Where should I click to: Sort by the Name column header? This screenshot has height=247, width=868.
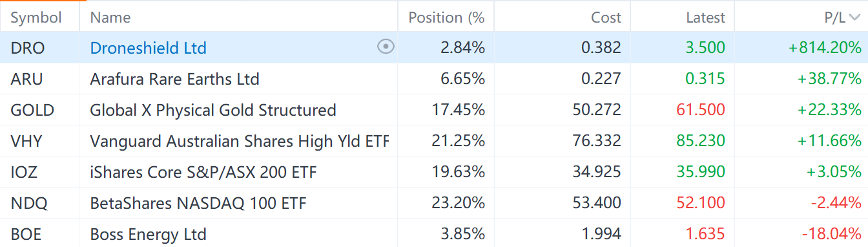tap(110, 17)
